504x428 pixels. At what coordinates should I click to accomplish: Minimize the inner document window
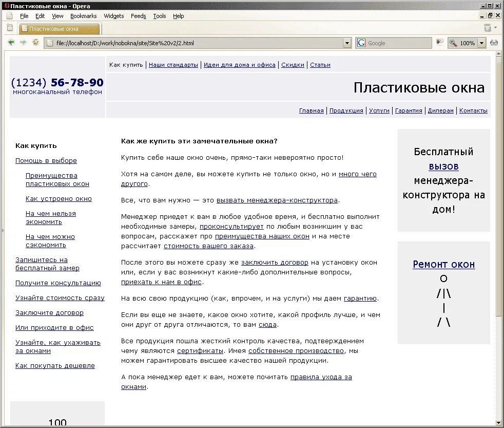coord(482,15)
